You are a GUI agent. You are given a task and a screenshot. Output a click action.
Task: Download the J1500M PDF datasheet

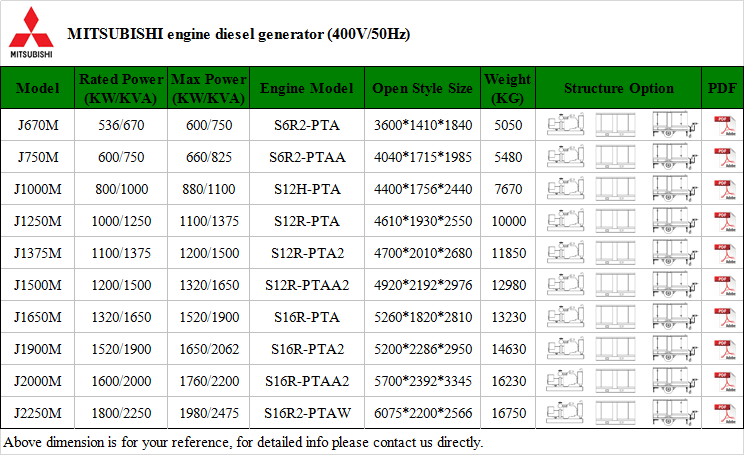click(x=723, y=285)
